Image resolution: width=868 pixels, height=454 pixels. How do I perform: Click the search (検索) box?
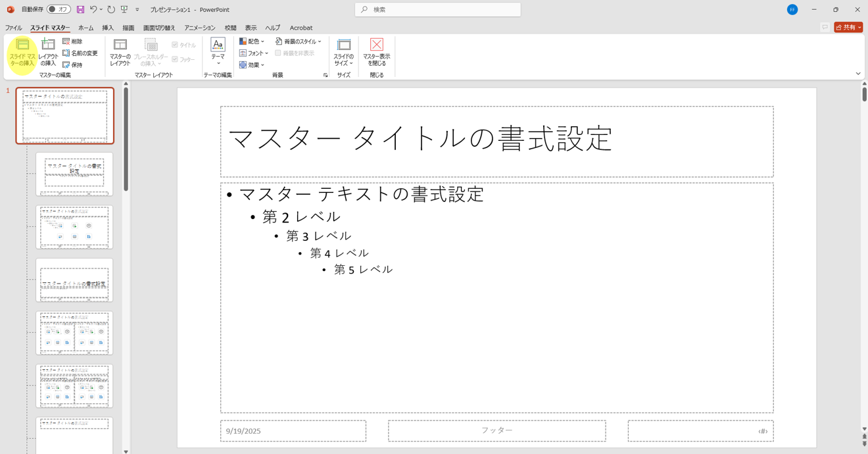coord(438,10)
